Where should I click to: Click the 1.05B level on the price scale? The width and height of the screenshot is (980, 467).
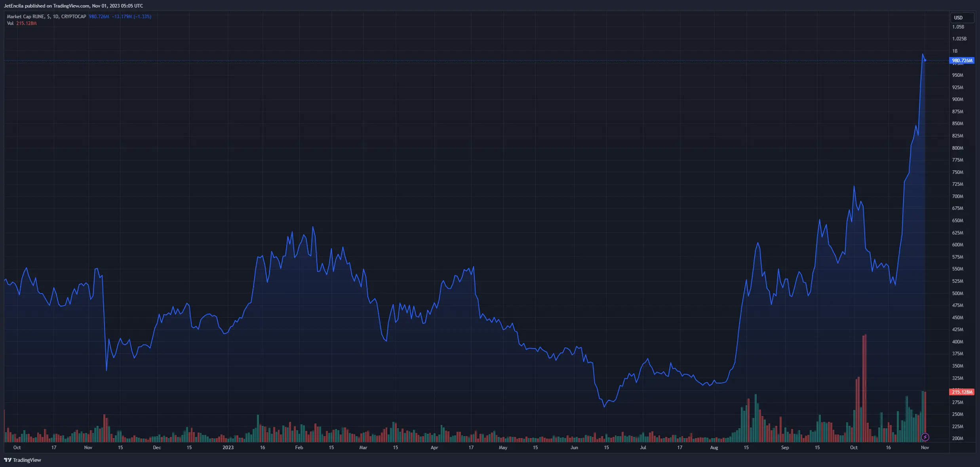click(x=958, y=27)
